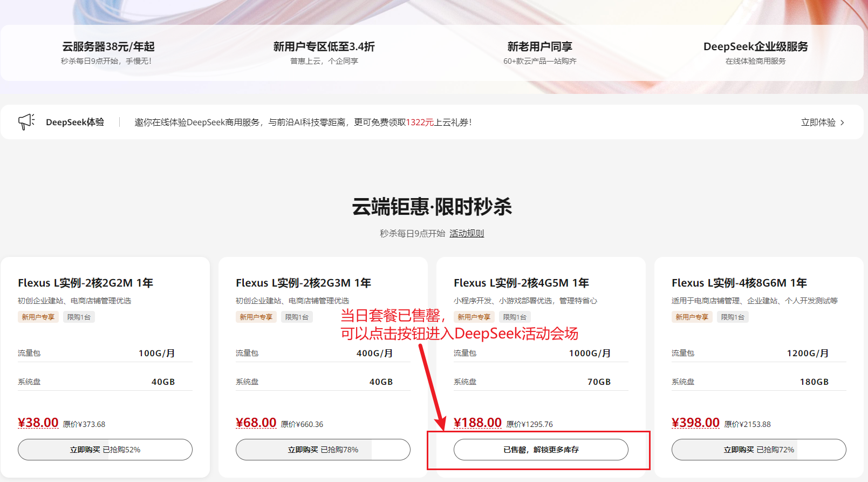
Task: Open the 活动规则 link
Action: (467, 233)
